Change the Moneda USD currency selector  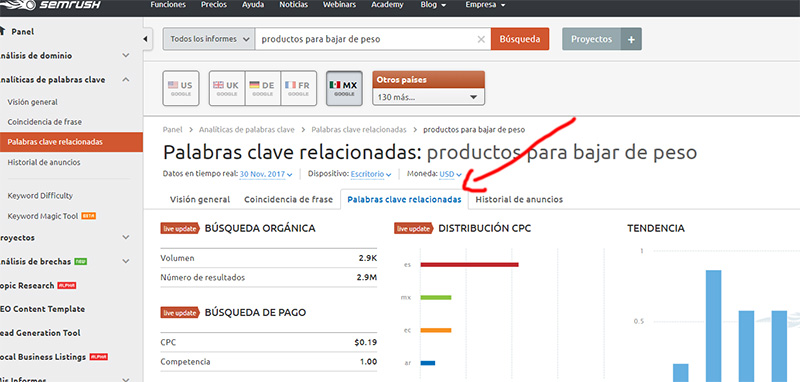pyautogui.click(x=451, y=174)
